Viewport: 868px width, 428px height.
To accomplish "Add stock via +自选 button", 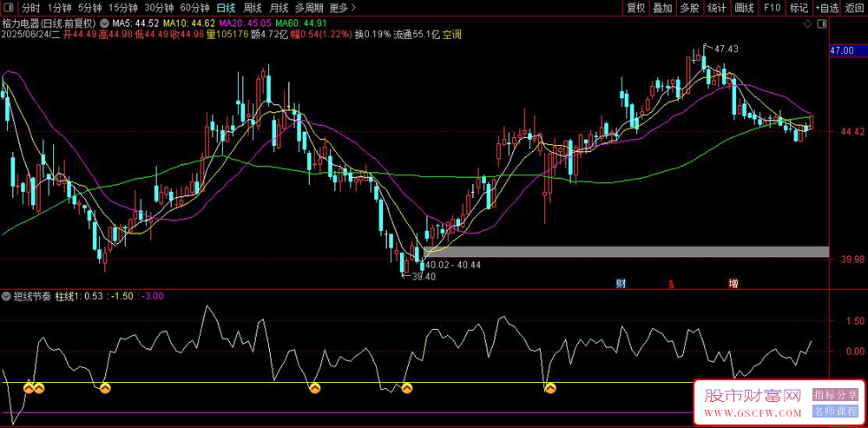I will [826, 8].
